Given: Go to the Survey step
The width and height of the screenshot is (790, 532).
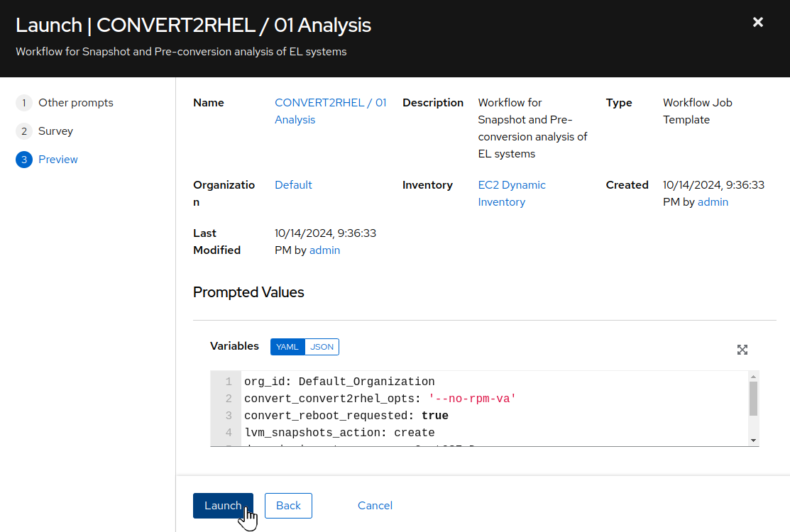Looking at the screenshot, I should coord(55,131).
